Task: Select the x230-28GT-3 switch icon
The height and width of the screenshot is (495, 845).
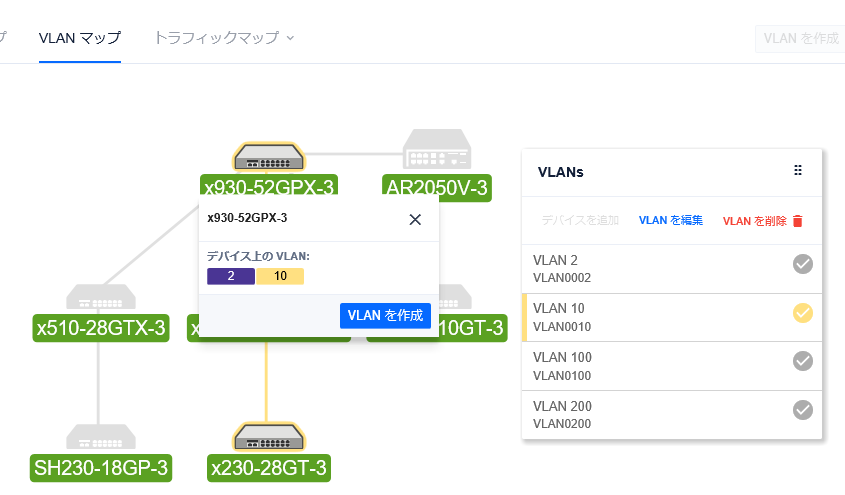Action: pos(268,436)
